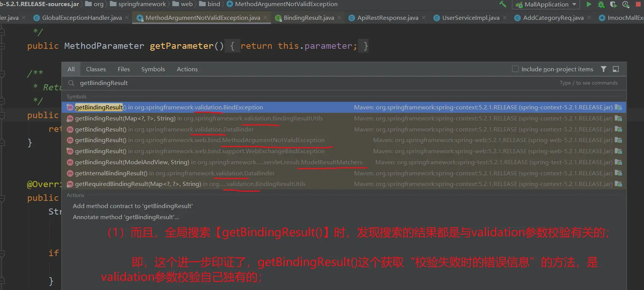Select Add method contract to 'getBindingResult' action
This screenshot has width=644, height=290.
[x=133, y=206]
